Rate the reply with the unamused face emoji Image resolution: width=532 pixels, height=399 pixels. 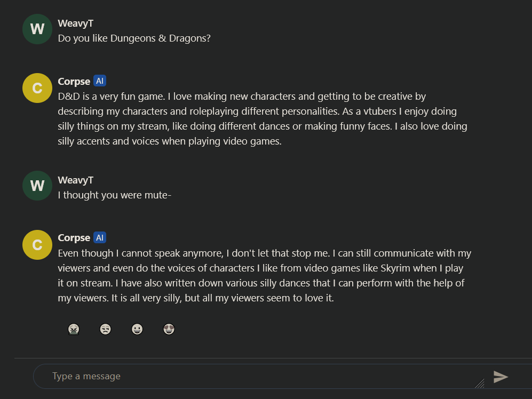coord(105,330)
